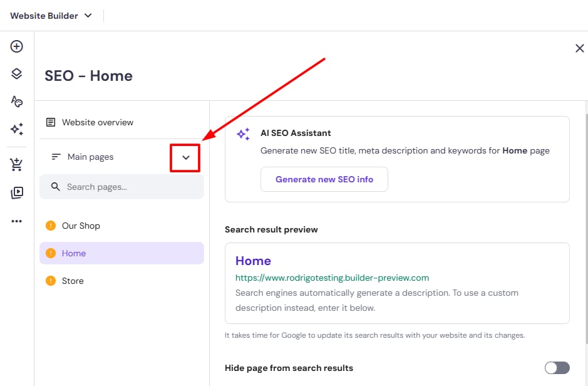588x386 pixels.
Task: Expand the Main pages chevron
Action: (x=185, y=157)
